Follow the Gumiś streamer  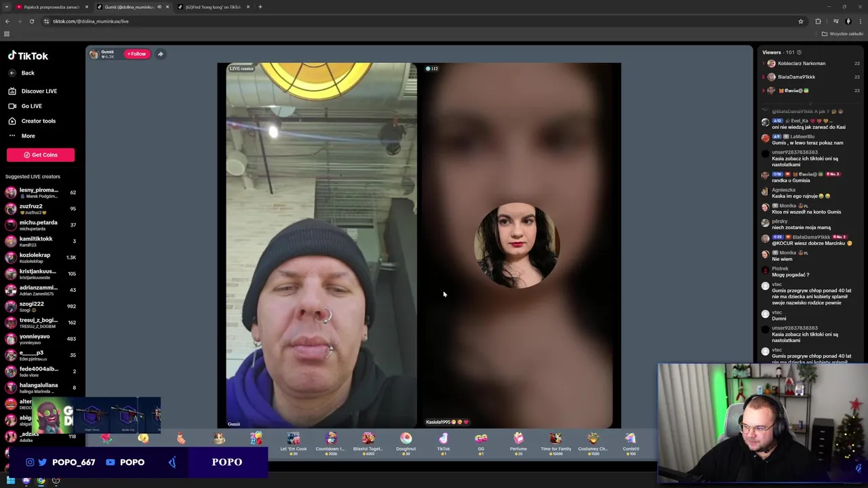pos(136,54)
